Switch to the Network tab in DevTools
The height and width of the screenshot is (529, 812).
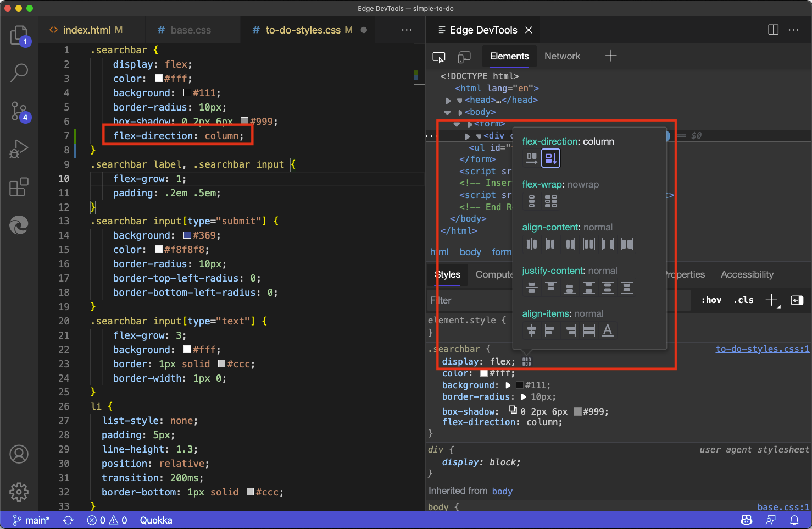562,56
